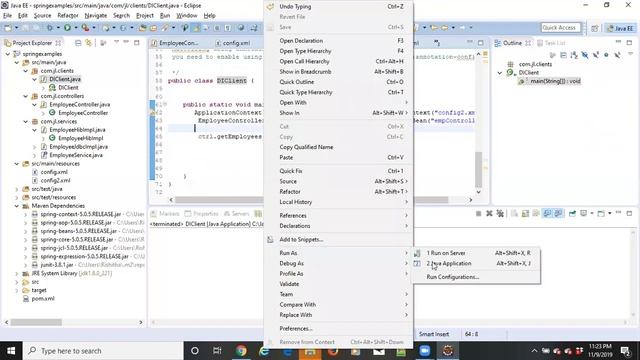The image size is (640, 360).
Task: Click the Cortana circle icon
Action: pos(195,351)
